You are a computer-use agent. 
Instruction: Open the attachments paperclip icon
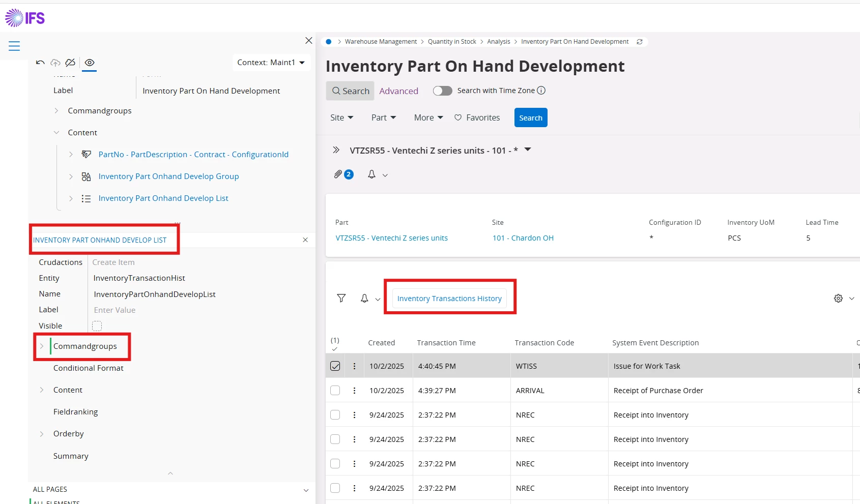338,174
